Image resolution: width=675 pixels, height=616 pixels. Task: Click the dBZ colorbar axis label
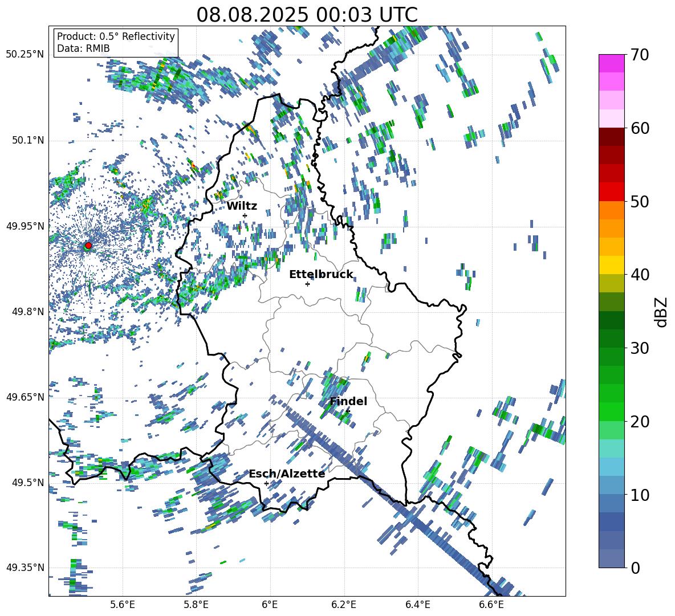(662, 312)
